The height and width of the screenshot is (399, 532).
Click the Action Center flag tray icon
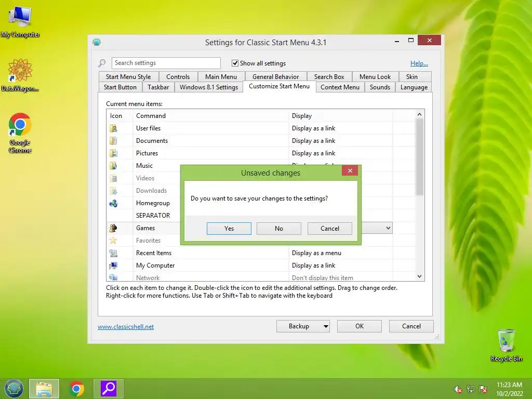click(x=483, y=389)
